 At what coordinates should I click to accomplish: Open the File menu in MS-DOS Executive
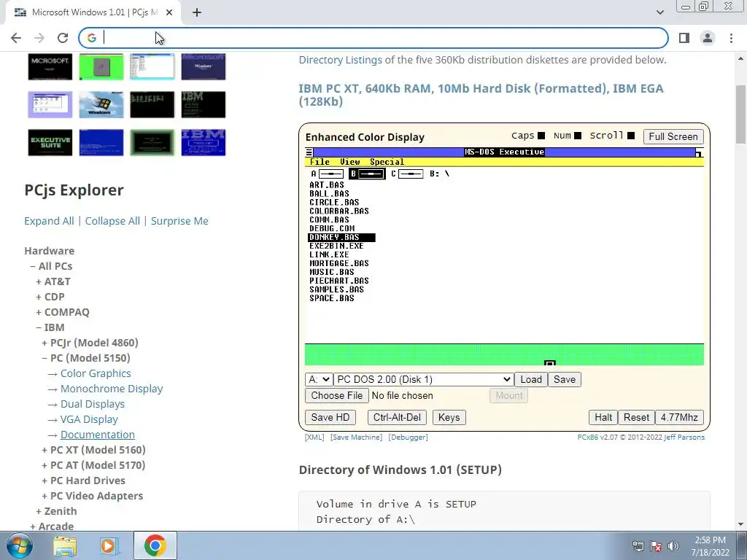click(320, 162)
